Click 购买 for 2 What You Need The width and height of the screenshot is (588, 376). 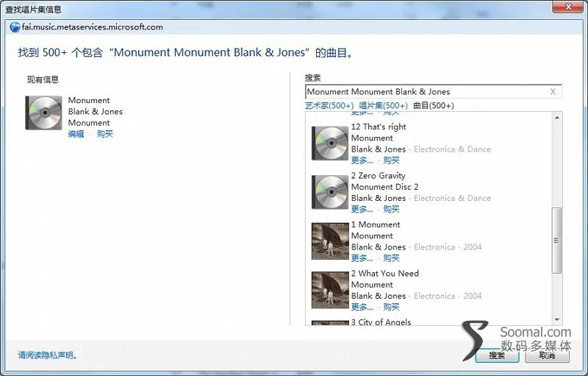pos(391,307)
